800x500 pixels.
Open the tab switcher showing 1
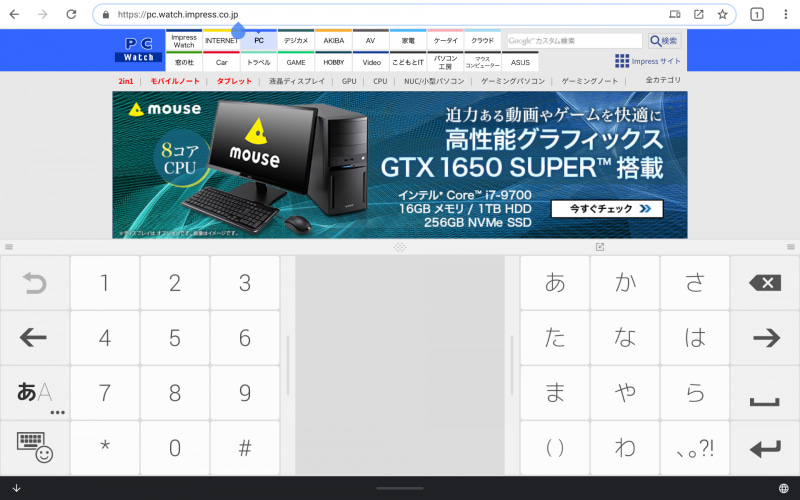tap(757, 14)
